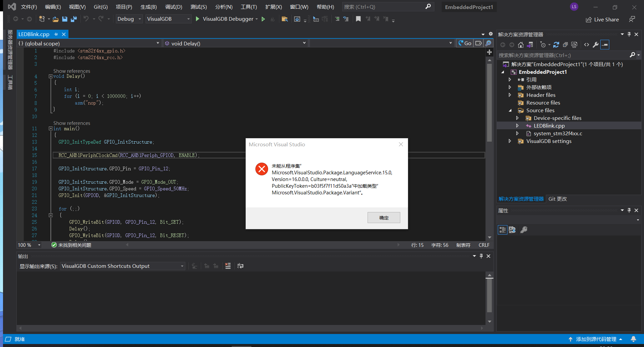Click 确定 button in error dialog
644x347 pixels.
384,218
